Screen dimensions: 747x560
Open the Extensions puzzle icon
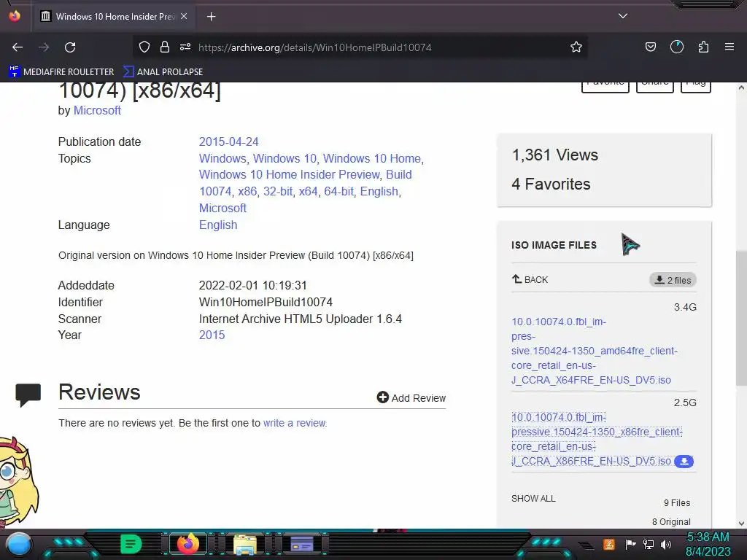click(703, 47)
